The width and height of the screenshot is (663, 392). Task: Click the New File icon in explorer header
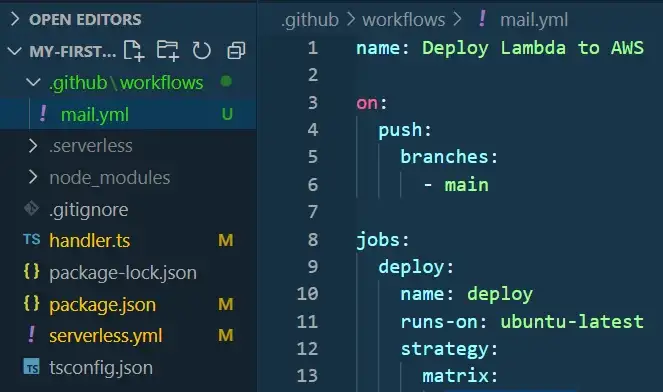[x=134, y=51]
